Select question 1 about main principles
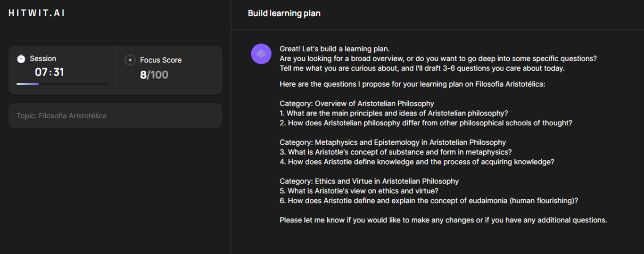 pyautogui.click(x=394, y=113)
